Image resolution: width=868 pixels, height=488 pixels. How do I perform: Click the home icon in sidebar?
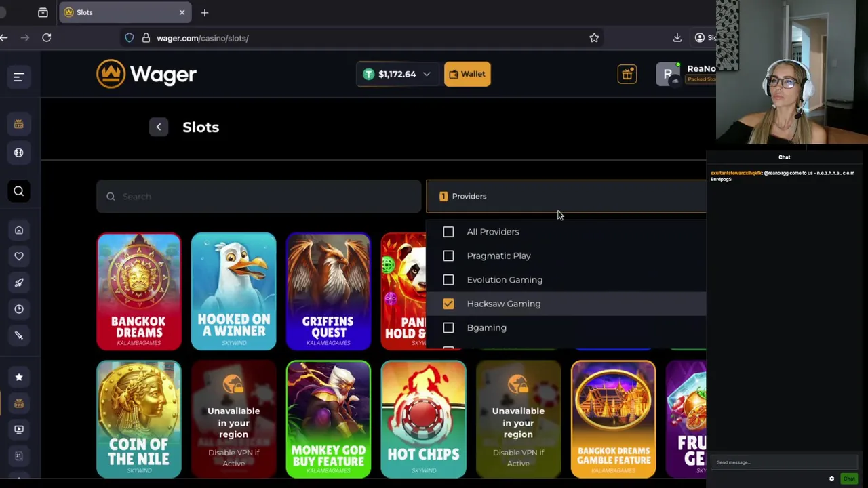pos(18,230)
